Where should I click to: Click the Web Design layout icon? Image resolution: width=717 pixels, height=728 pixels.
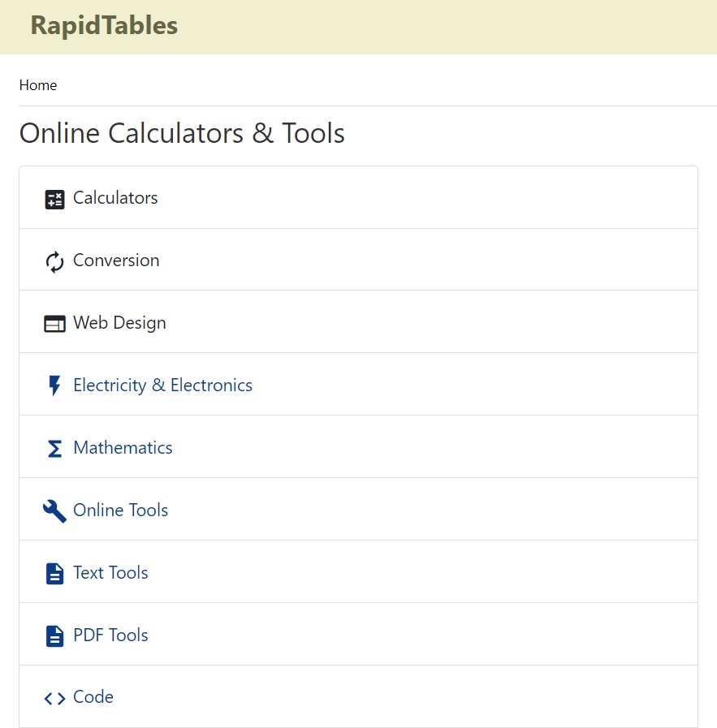click(x=54, y=325)
